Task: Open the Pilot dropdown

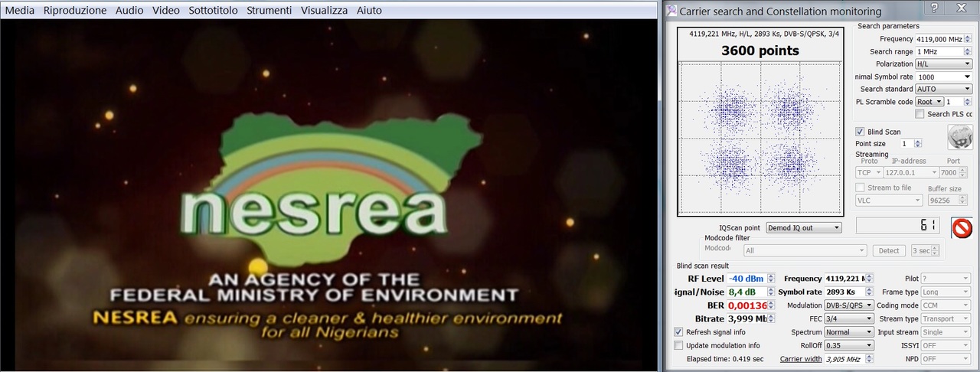Action: point(946,279)
